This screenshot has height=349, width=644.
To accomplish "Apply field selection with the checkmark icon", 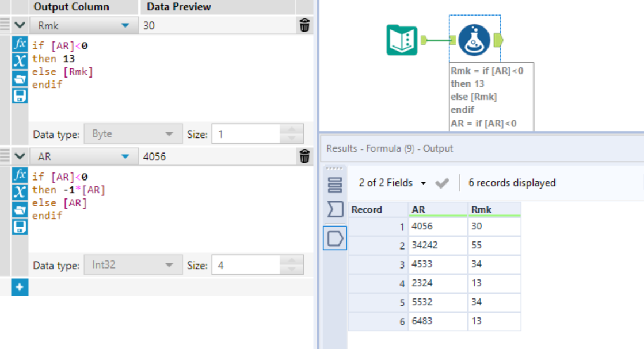I will click(x=443, y=183).
